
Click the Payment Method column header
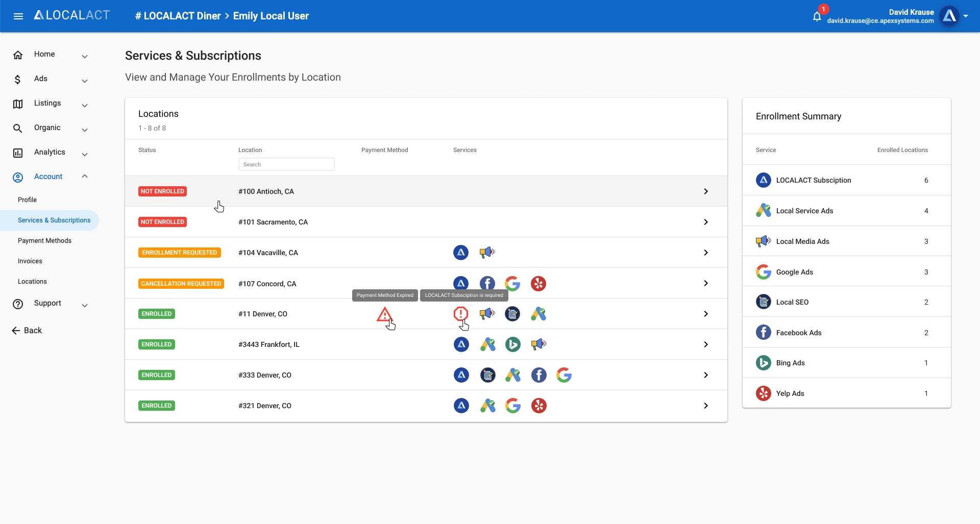[384, 150]
